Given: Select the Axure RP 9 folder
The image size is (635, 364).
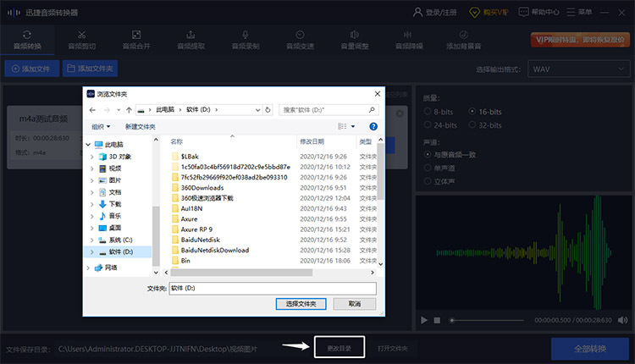Looking at the screenshot, I should 196,229.
